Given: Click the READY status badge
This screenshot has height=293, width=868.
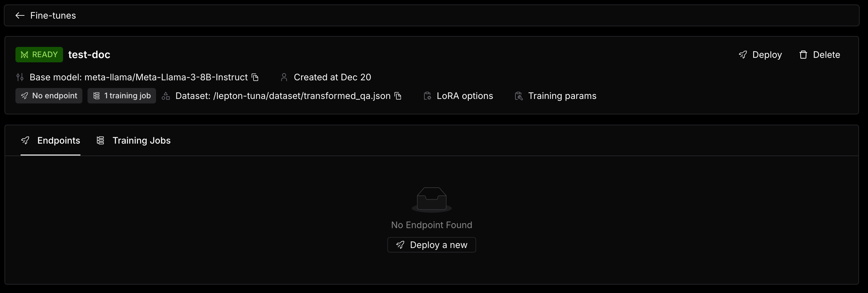Looking at the screenshot, I should point(39,55).
